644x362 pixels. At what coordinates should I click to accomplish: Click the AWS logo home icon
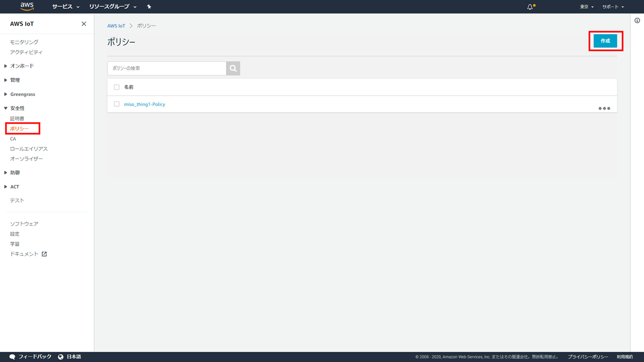(27, 7)
